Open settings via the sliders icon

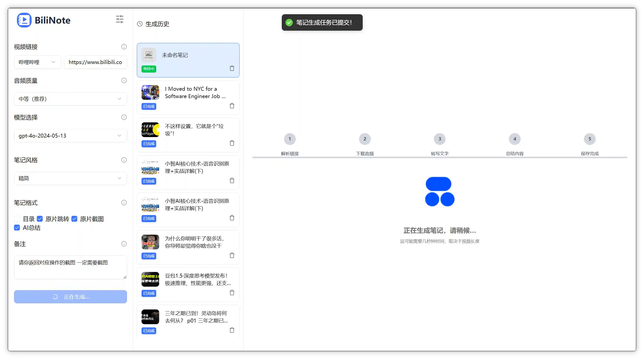(119, 19)
